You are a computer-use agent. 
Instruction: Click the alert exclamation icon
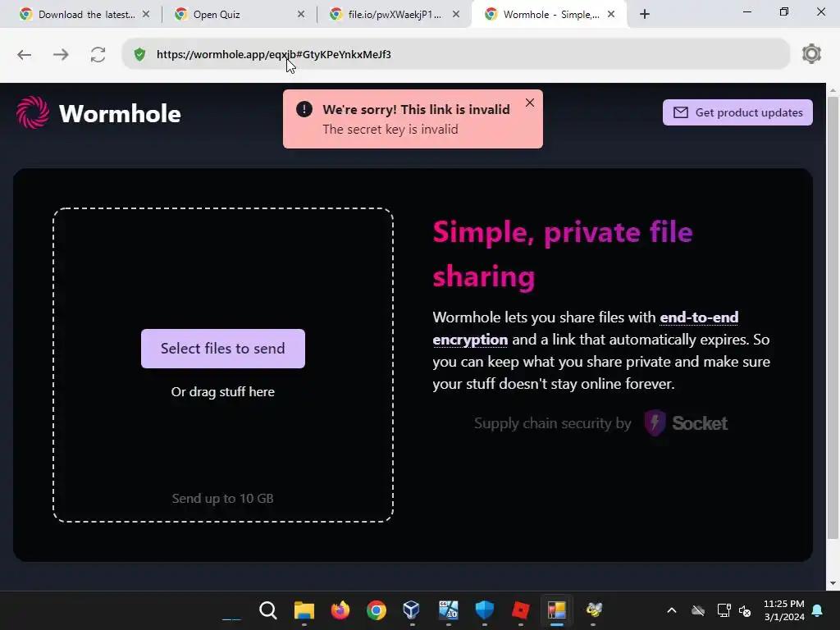click(304, 109)
